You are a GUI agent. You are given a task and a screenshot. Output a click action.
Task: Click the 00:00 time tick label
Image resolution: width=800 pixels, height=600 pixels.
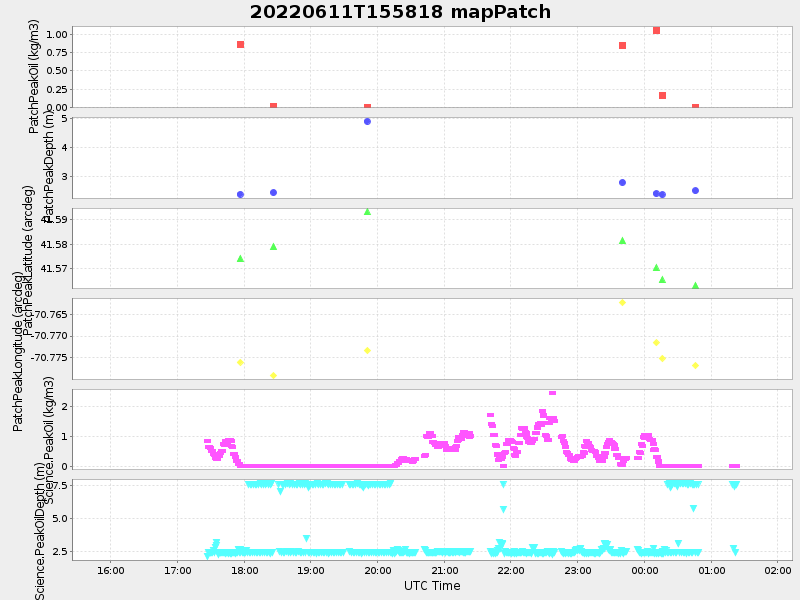644,570
